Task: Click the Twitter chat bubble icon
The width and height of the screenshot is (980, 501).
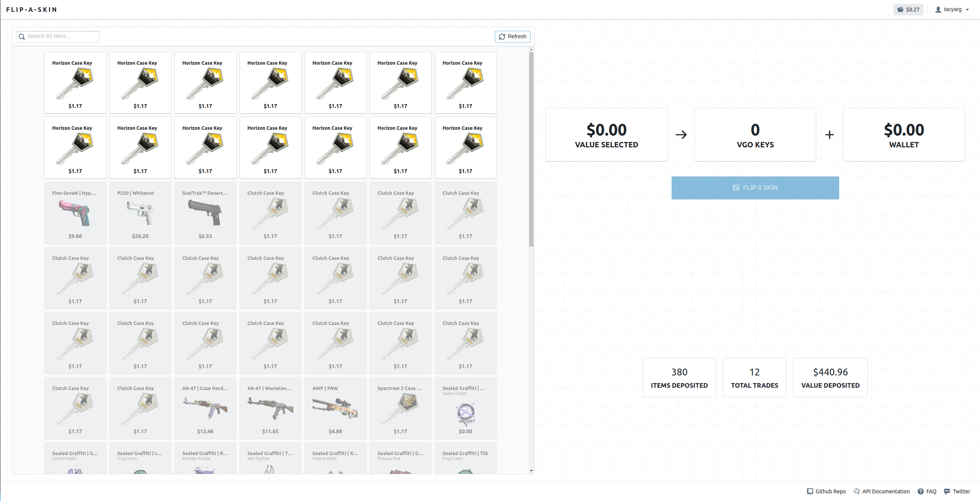Action: pyautogui.click(x=947, y=491)
